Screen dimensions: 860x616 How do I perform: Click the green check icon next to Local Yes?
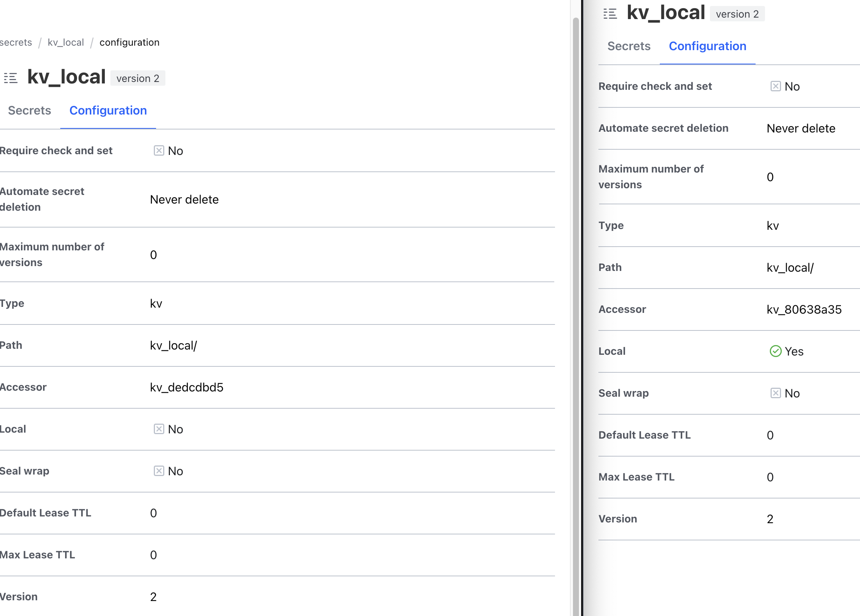[x=775, y=351]
